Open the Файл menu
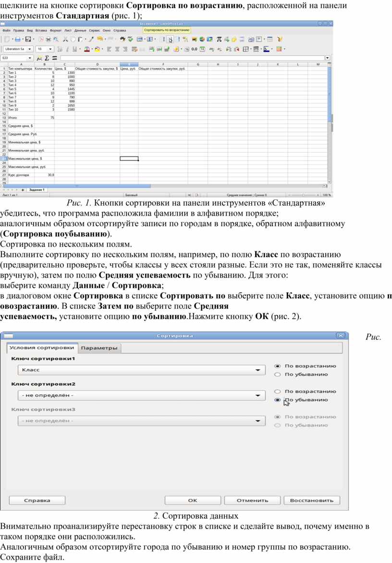The image size is (392, 563). (x=6, y=31)
